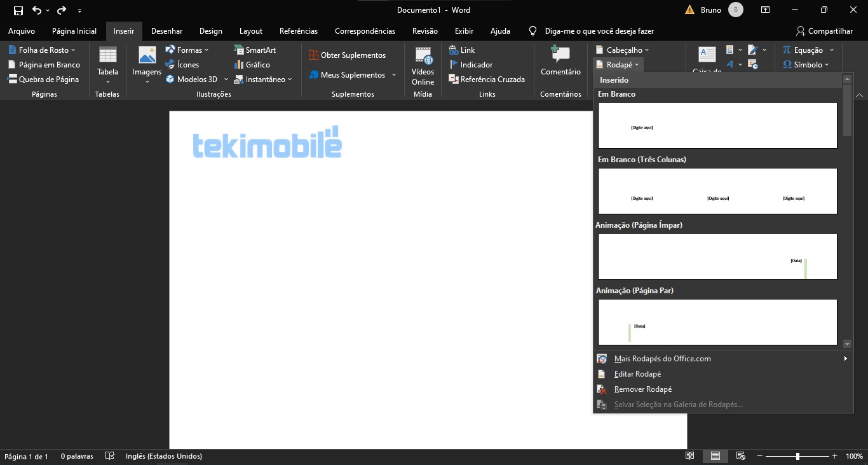Click the Modelos 3D button
Image resolution: width=868 pixels, height=465 pixels.
coord(192,79)
